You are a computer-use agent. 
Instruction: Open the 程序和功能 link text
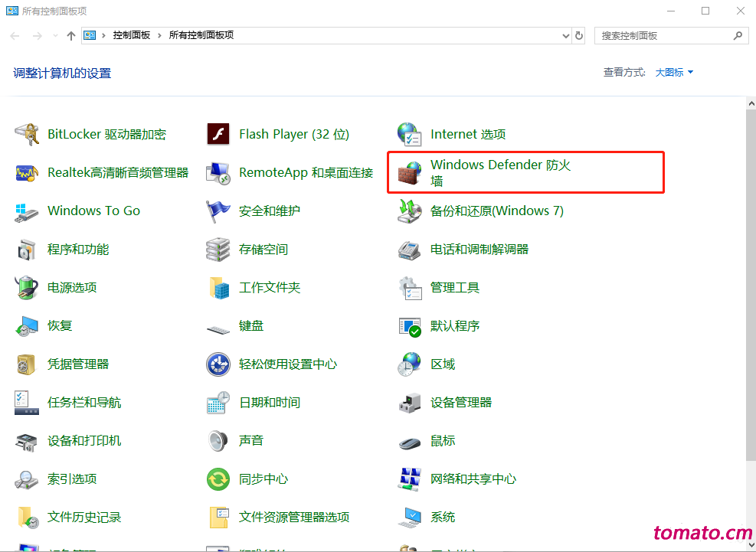pos(78,250)
